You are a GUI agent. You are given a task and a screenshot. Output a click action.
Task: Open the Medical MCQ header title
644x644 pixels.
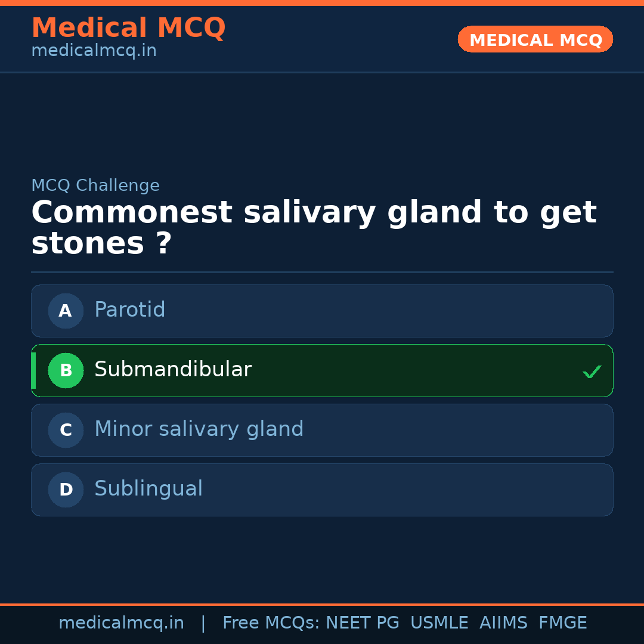[128, 28]
